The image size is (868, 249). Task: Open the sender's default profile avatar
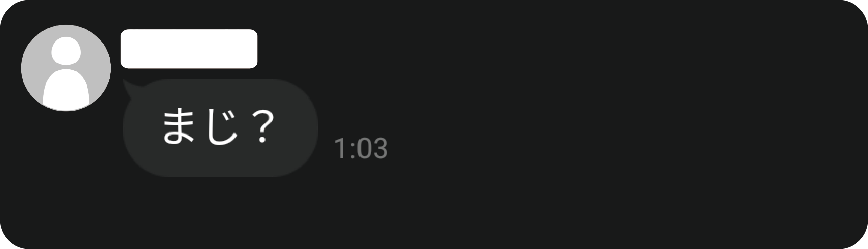pos(66,68)
